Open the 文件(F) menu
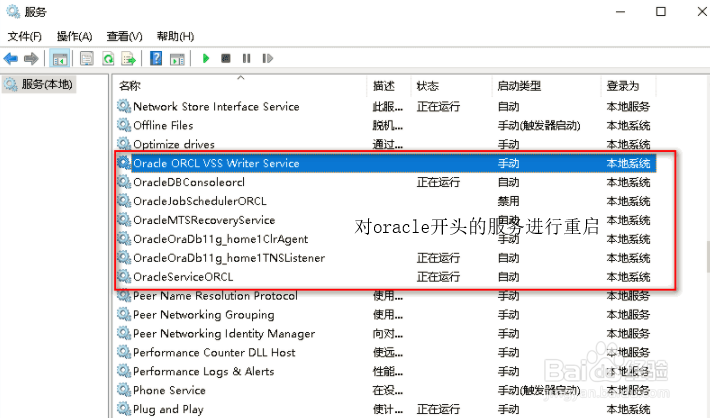 click(24, 36)
